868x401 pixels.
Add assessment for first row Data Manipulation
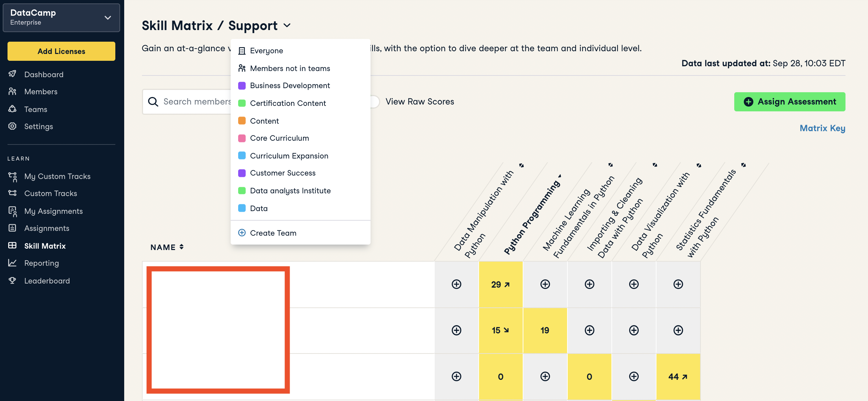tap(456, 284)
